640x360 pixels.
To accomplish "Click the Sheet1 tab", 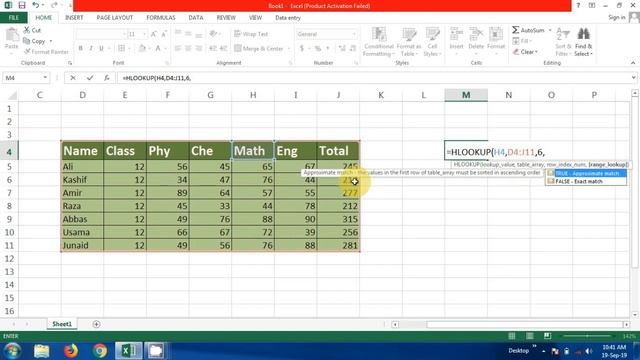I will point(62,324).
